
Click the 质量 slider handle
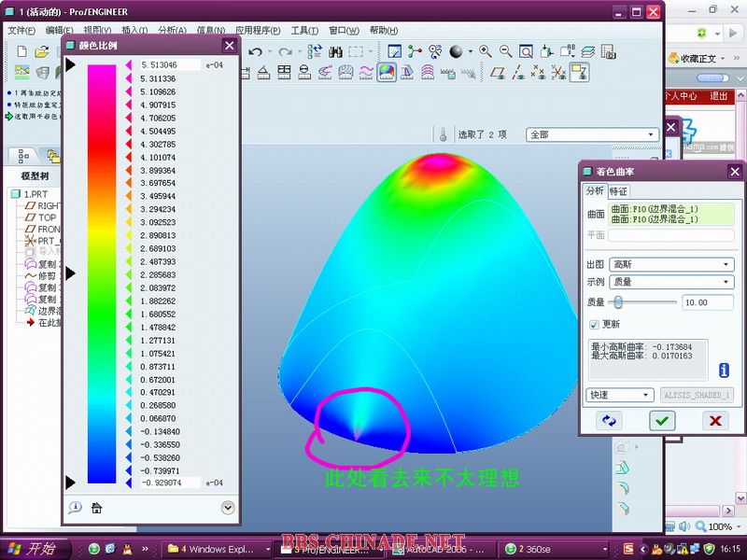(x=618, y=301)
